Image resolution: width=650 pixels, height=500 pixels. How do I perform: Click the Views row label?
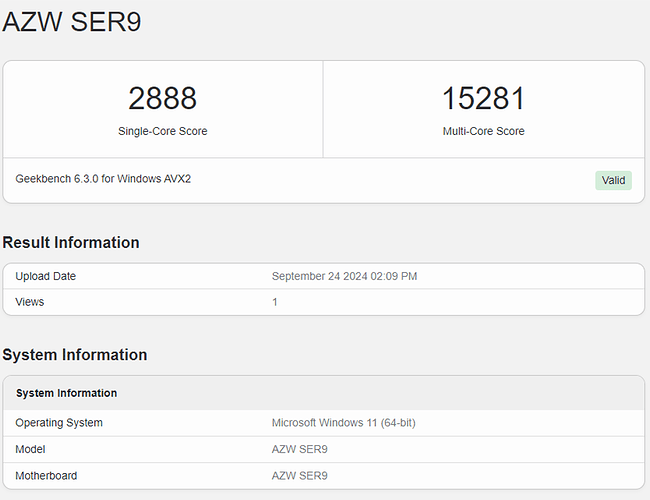coord(30,301)
